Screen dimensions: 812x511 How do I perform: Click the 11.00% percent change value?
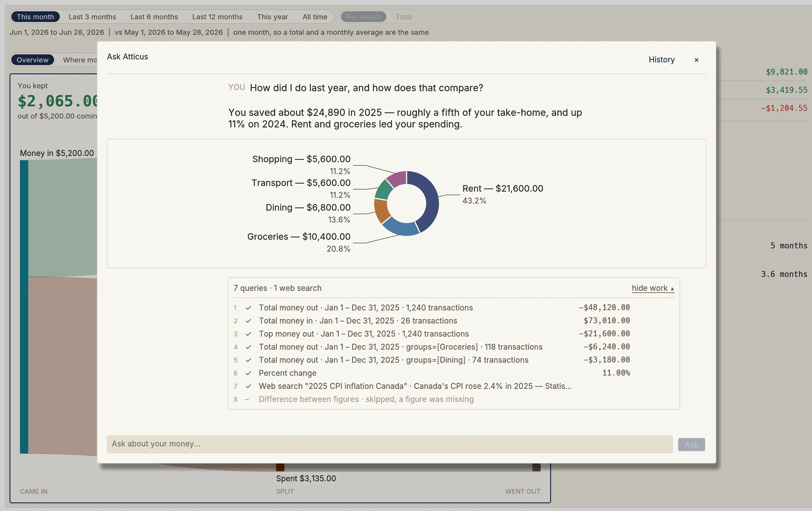(616, 373)
